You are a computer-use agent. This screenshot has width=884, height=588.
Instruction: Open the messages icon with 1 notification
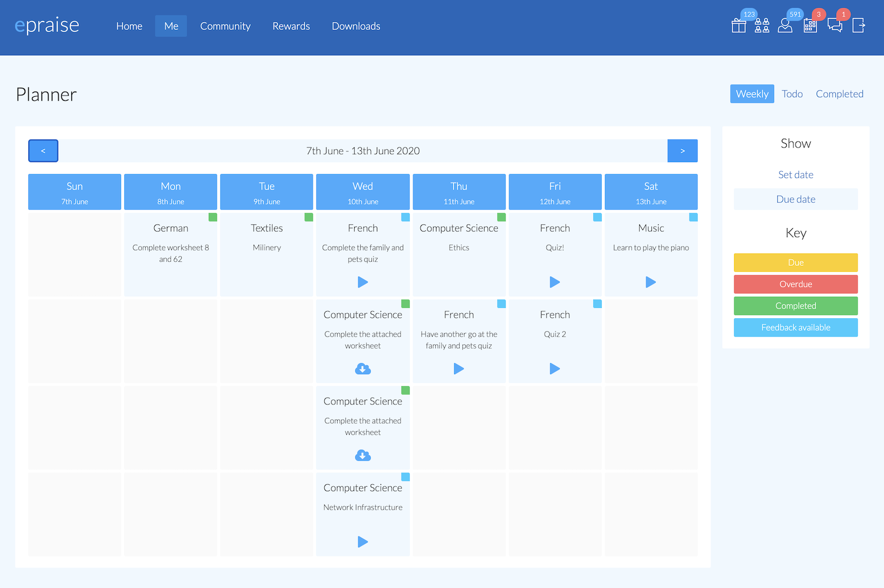tap(835, 25)
